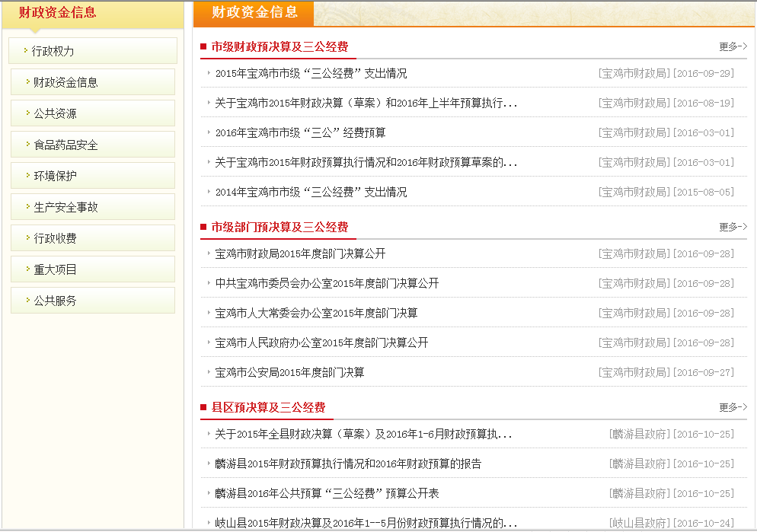The height and width of the screenshot is (532, 757).
Task: Select 环境保护 in left menu
Action: point(55,176)
